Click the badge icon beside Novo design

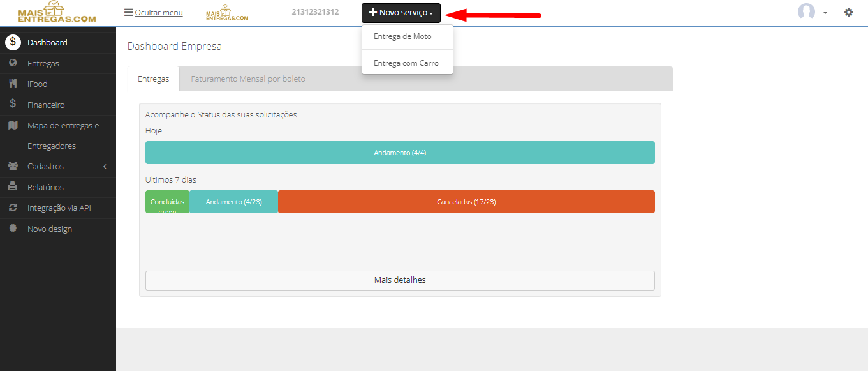click(13, 229)
